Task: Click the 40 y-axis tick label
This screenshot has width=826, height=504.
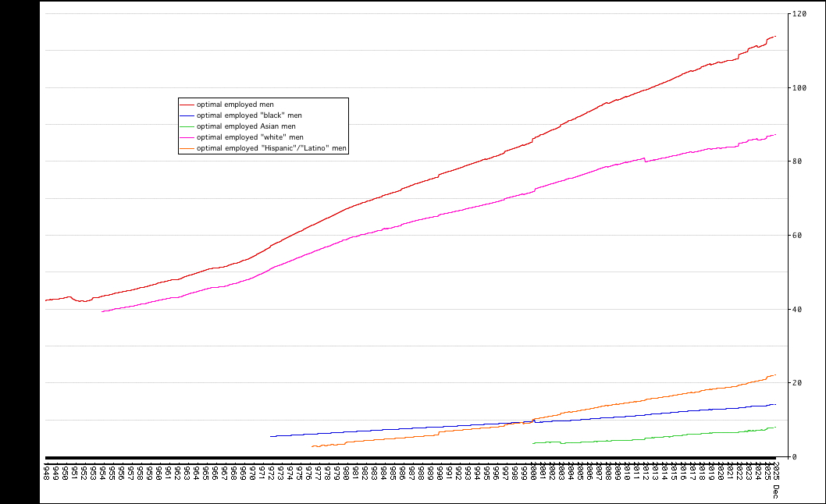Action: 796,309
